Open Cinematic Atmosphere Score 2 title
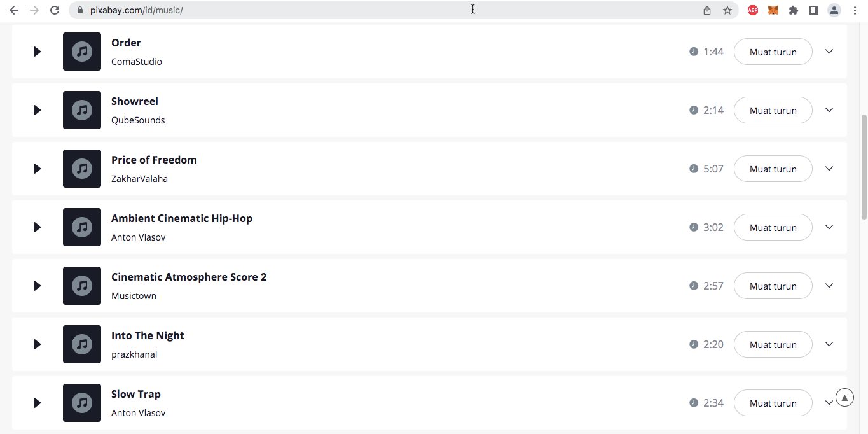This screenshot has height=434, width=868. coord(189,277)
